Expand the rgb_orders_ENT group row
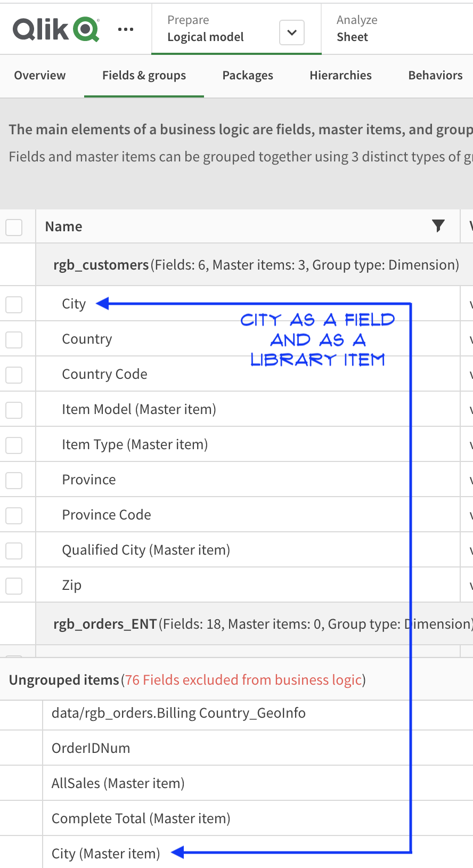473x868 pixels. [105, 624]
